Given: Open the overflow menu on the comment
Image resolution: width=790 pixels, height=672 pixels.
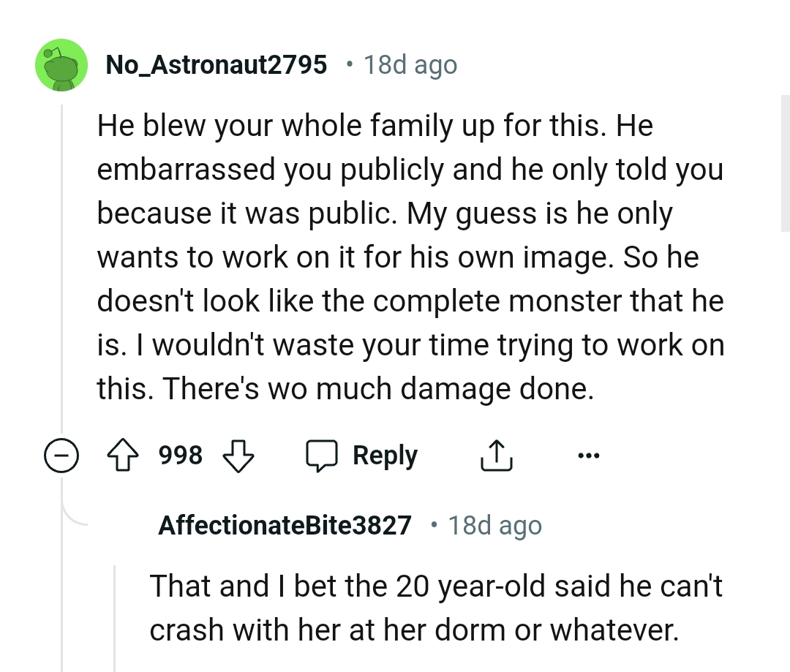Looking at the screenshot, I should tap(590, 454).
